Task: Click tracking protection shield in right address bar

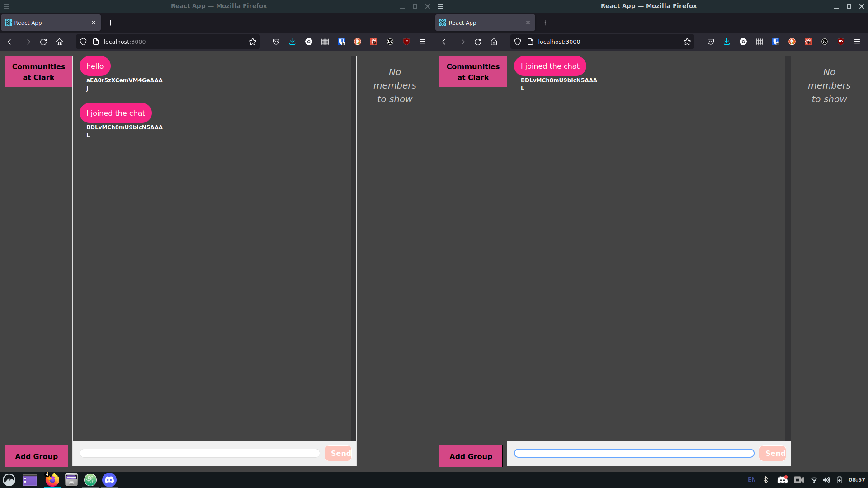Action: [x=518, y=42]
